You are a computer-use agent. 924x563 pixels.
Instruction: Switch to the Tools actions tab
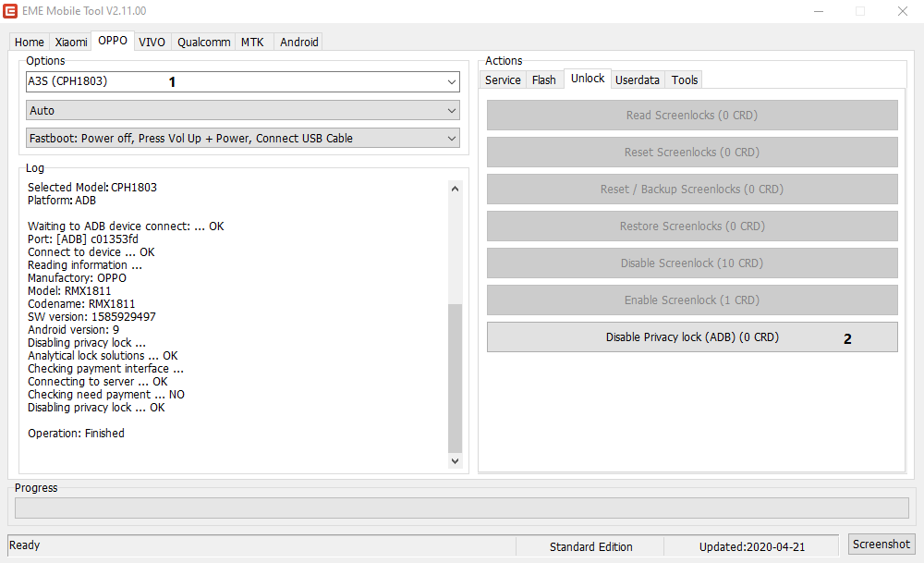point(684,80)
